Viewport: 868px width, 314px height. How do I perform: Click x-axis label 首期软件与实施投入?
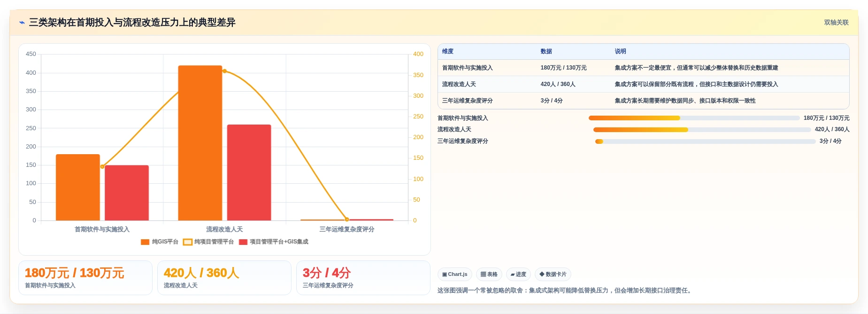click(x=102, y=229)
